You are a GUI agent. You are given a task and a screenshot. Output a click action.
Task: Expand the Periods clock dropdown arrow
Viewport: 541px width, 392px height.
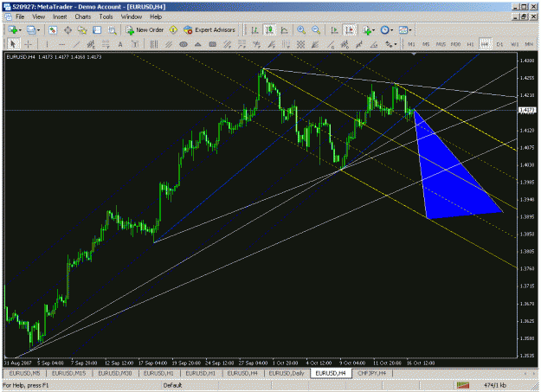[x=392, y=30]
